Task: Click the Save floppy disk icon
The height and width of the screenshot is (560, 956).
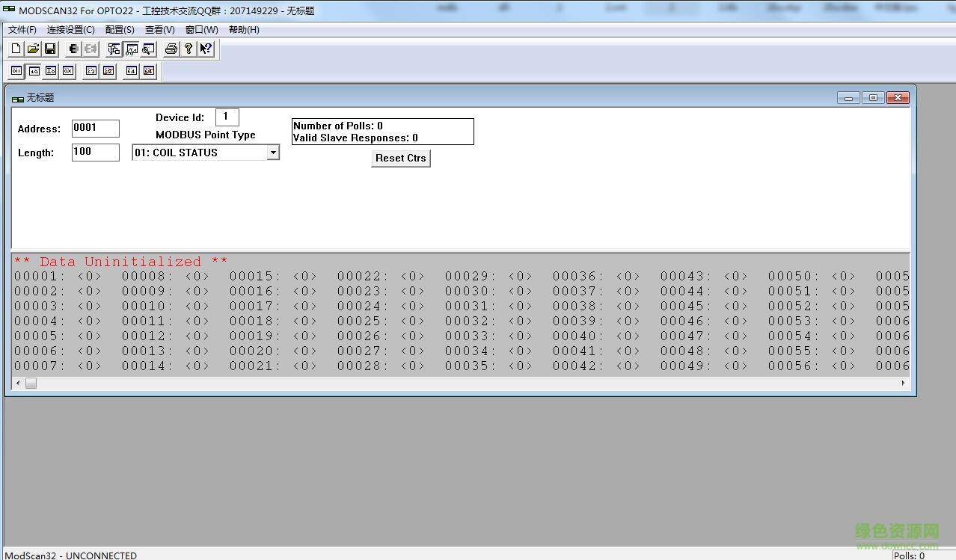Action: [x=50, y=49]
